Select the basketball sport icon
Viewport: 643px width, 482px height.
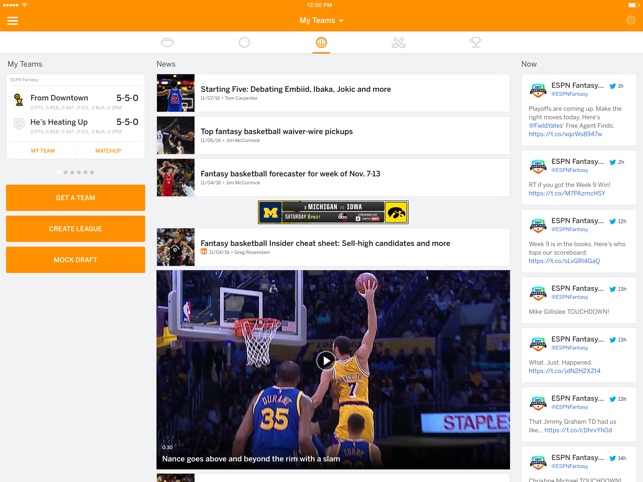coord(321,43)
